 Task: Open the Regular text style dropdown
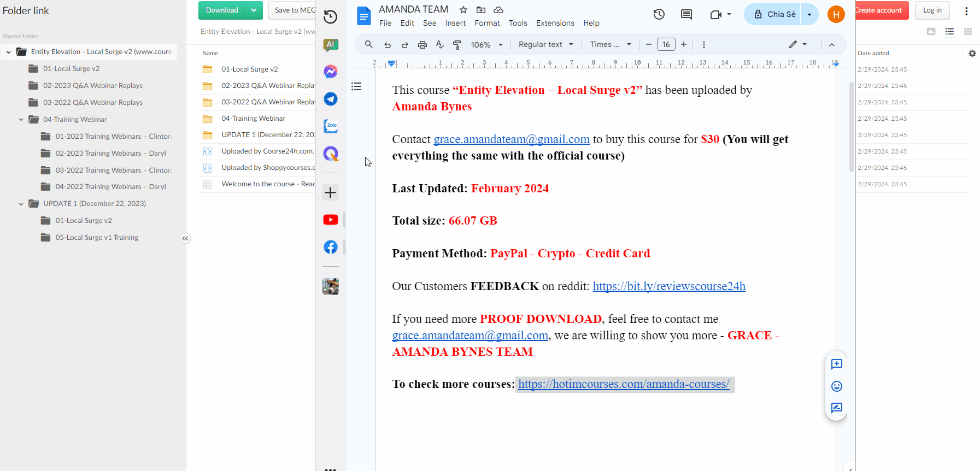click(x=545, y=45)
